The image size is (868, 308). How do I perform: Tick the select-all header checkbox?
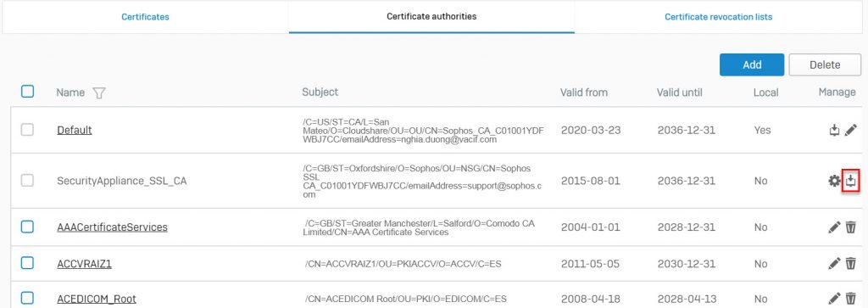[27, 92]
